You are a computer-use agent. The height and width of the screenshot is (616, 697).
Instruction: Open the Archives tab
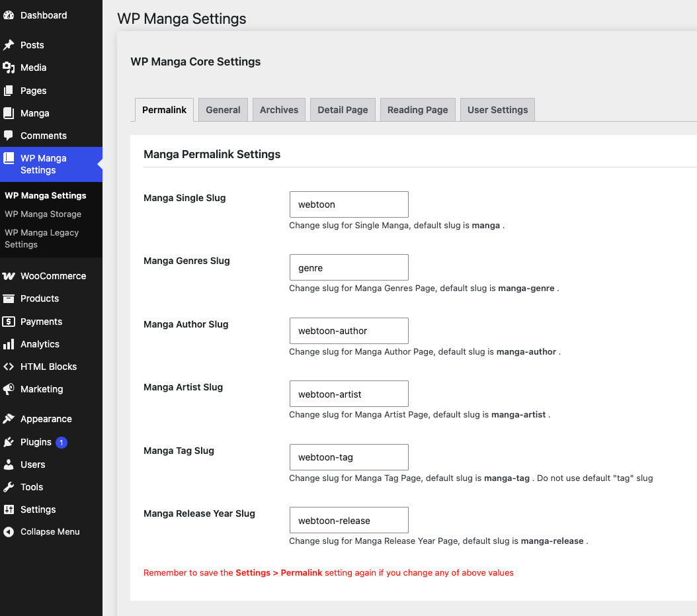(x=278, y=110)
